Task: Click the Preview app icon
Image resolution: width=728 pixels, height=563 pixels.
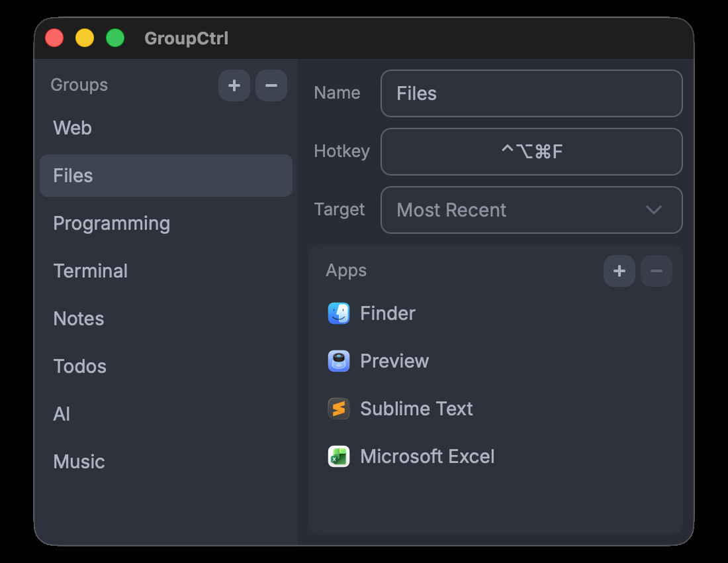Action: pyautogui.click(x=339, y=361)
